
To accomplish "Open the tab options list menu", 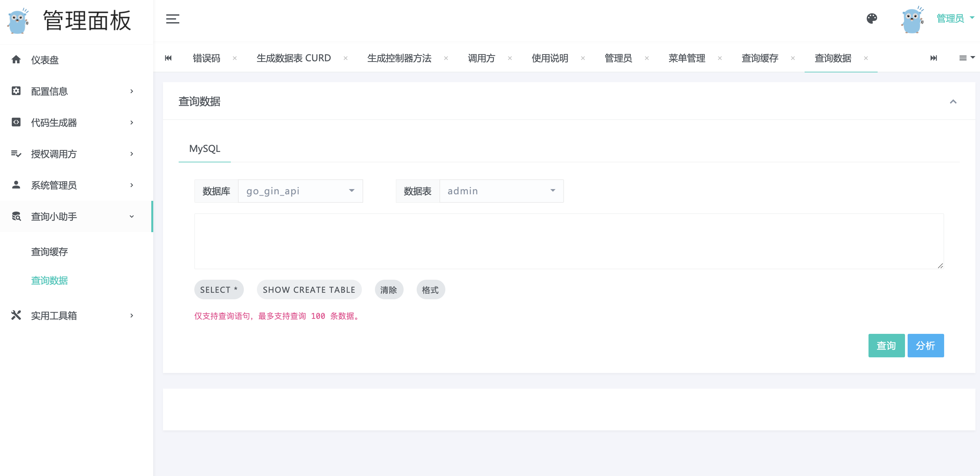I will tap(967, 58).
